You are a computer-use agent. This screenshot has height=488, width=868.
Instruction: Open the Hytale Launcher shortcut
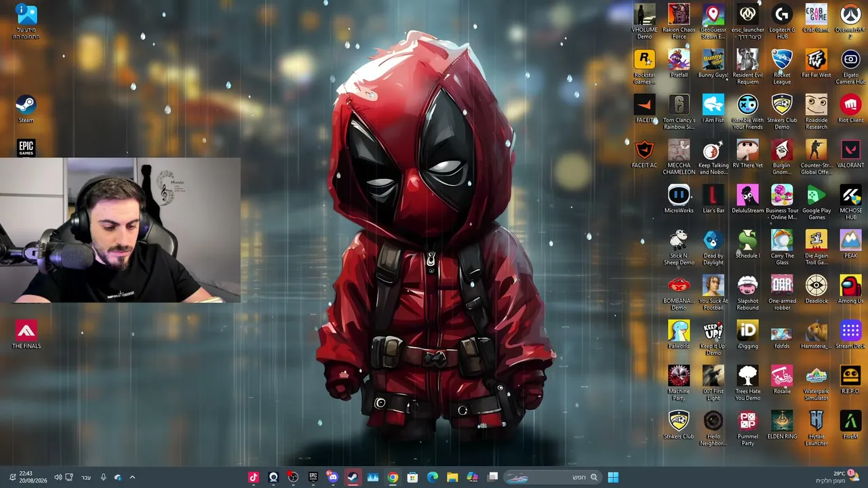(816, 428)
